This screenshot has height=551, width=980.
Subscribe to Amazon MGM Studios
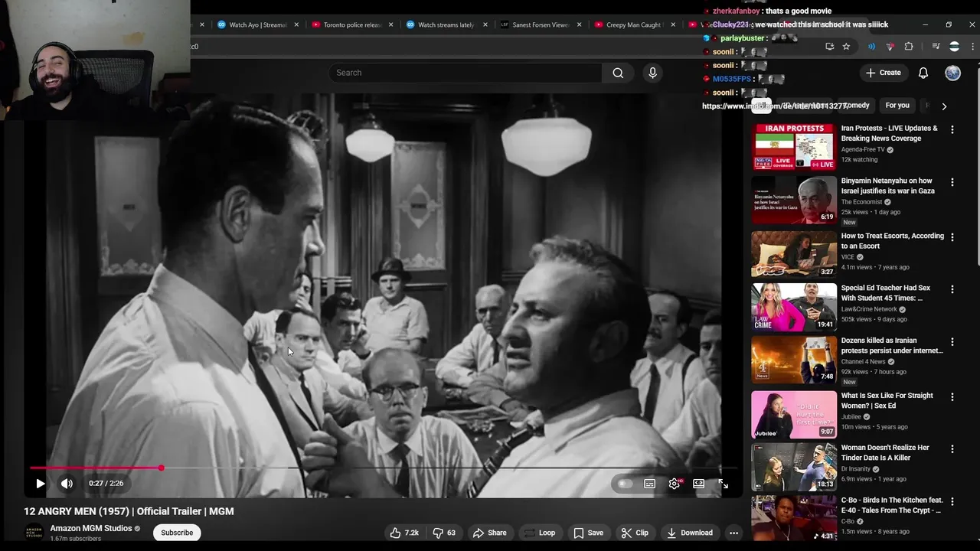tap(177, 533)
